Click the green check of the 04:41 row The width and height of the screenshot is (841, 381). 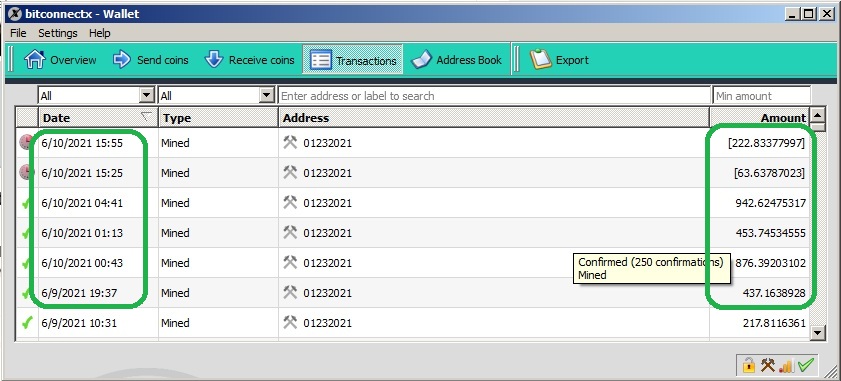pos(26,203)
